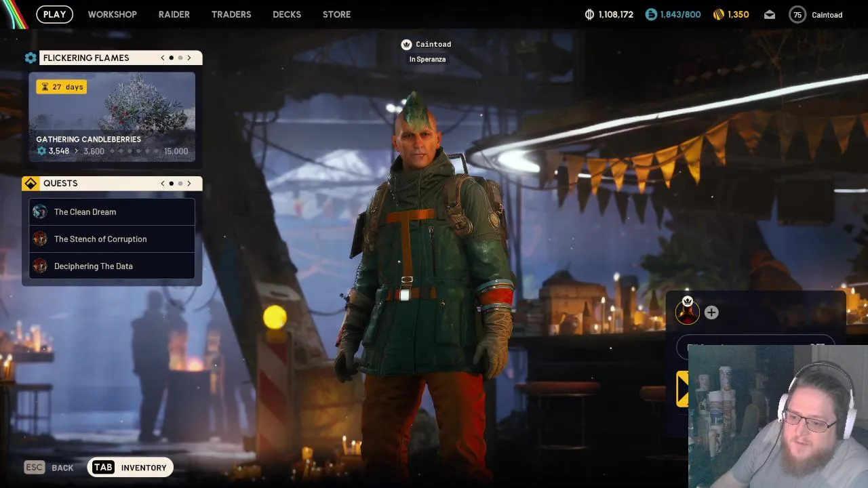Screen dimensions: 868x488
Task: Open the PLAY menu
Action: (54, 14)
